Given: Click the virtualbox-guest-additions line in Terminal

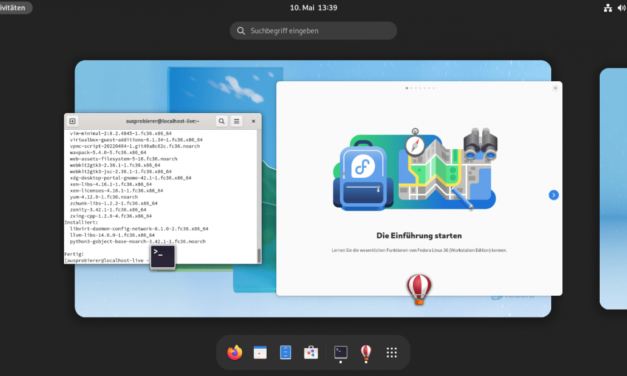Looking at the screenshot, I should 136,140.
